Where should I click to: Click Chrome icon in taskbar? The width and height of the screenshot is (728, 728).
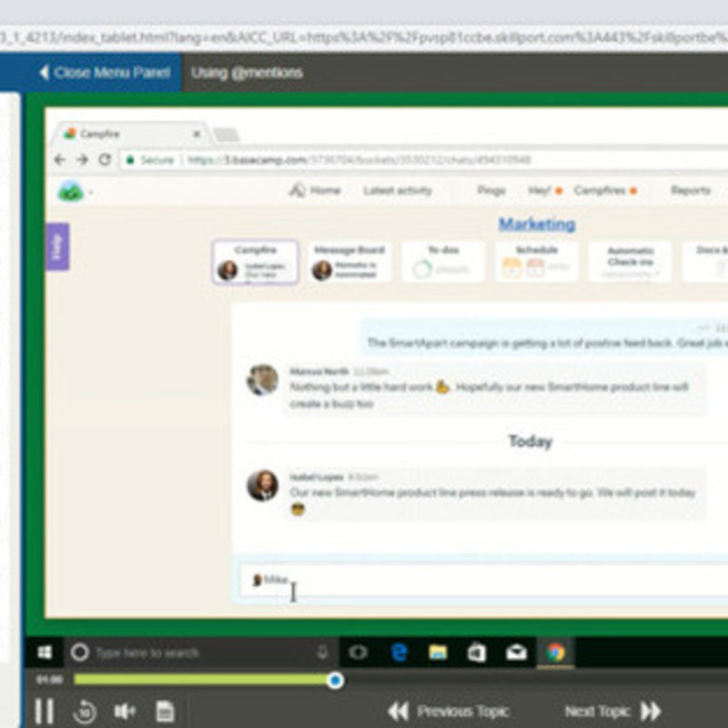(x=555, y=652)
